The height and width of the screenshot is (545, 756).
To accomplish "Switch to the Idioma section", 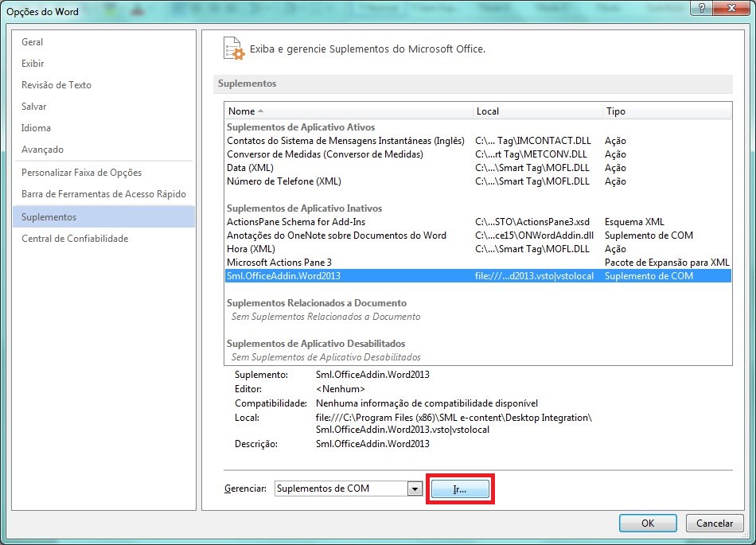I will (x=33, y=127).
